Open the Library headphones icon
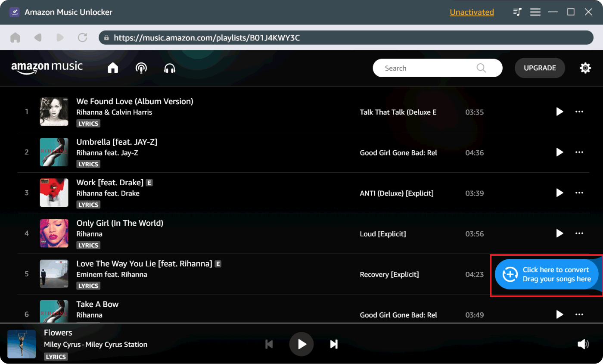This screenshot has height=364, width=603. coord(170,68)
